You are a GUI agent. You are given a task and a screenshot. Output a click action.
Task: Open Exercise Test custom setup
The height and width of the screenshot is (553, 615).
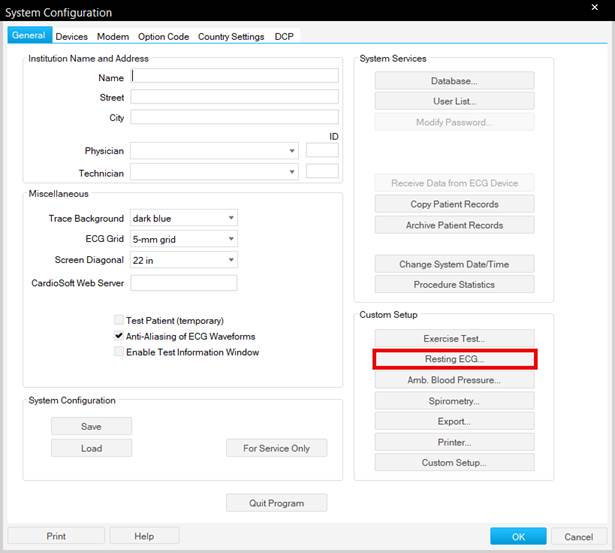pyautogui.click(x=454, y=339)
